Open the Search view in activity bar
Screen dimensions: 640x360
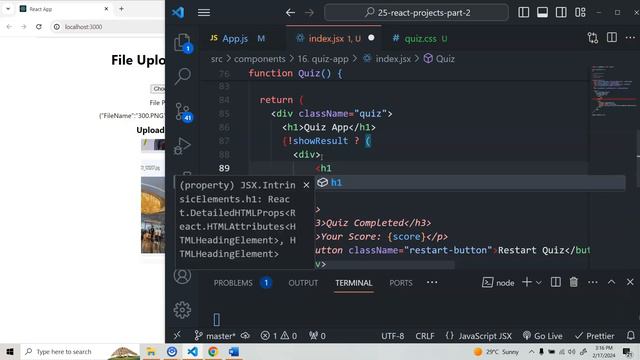coord(182,76)
